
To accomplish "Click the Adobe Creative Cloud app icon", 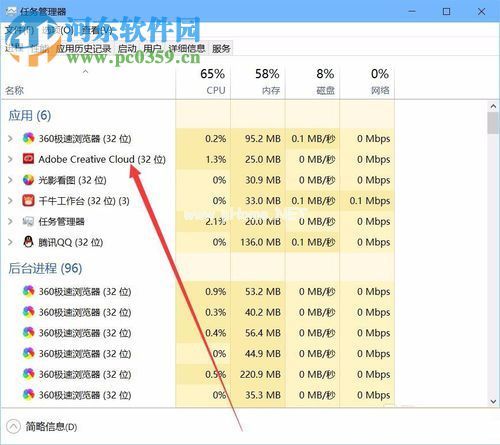I will point(28,159).
